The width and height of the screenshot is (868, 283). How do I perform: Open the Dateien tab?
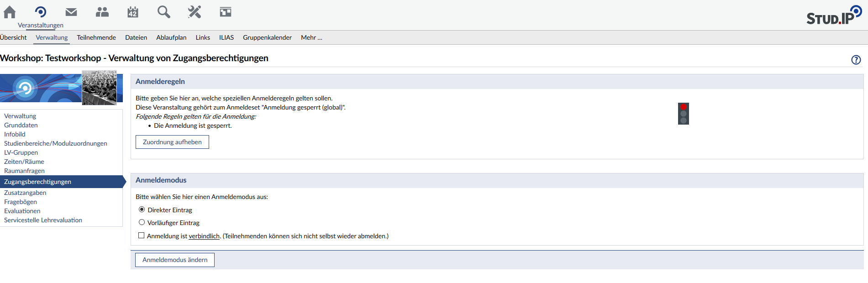click(x=136, y=37)
